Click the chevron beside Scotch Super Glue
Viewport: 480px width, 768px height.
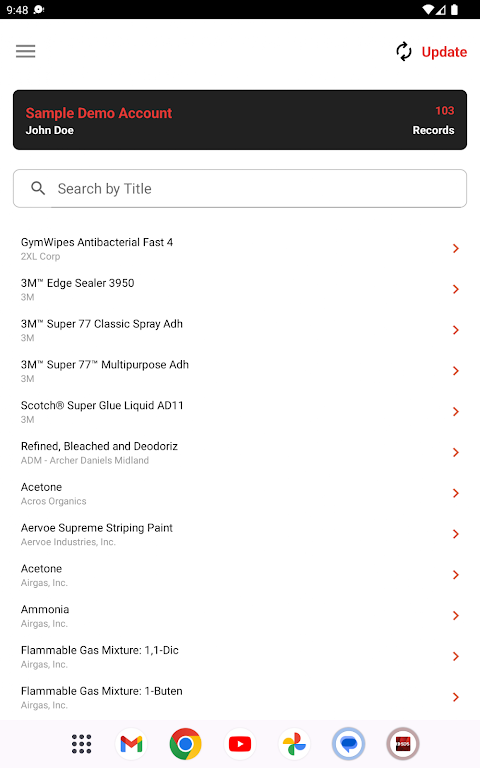point(456,412)
